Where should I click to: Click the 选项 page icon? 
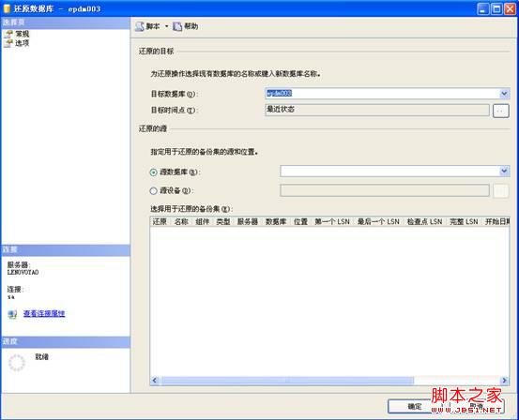8,43
